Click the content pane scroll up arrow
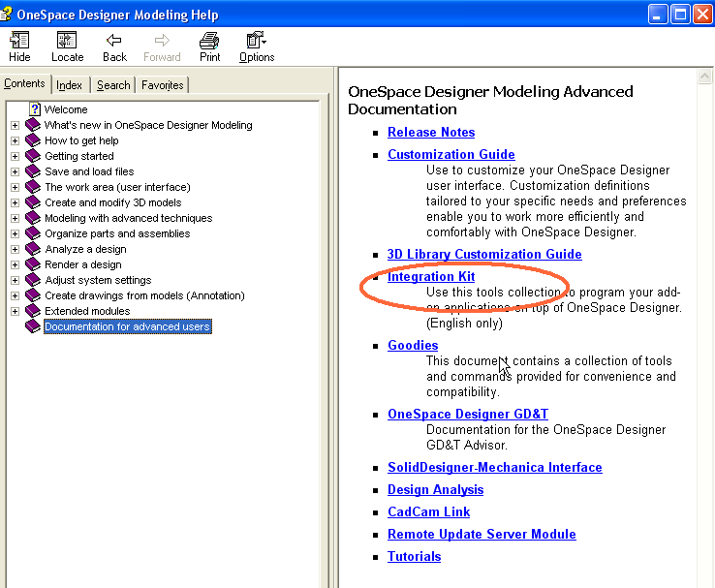The height and width of the screenshot is (588, 715). pos(704,76)
